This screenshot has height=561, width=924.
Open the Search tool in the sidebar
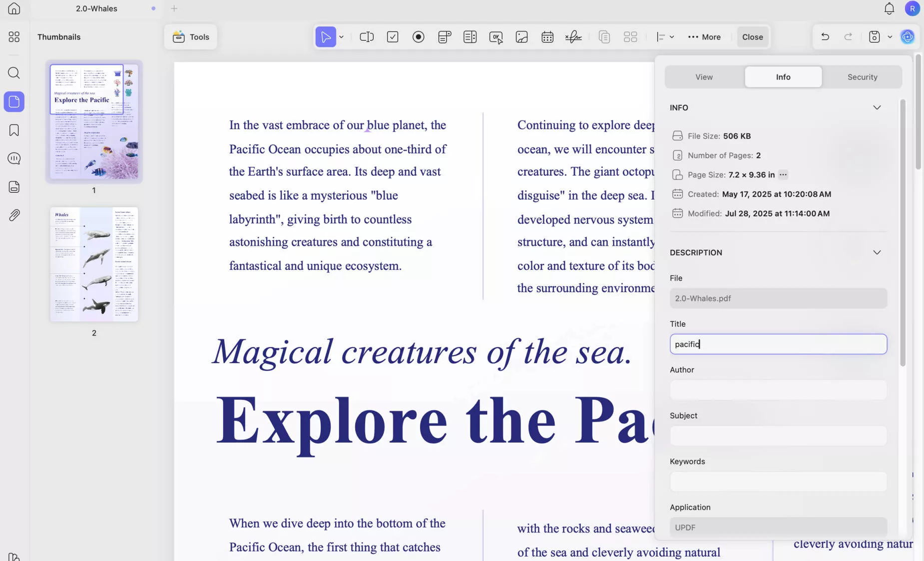pos(14,73)
